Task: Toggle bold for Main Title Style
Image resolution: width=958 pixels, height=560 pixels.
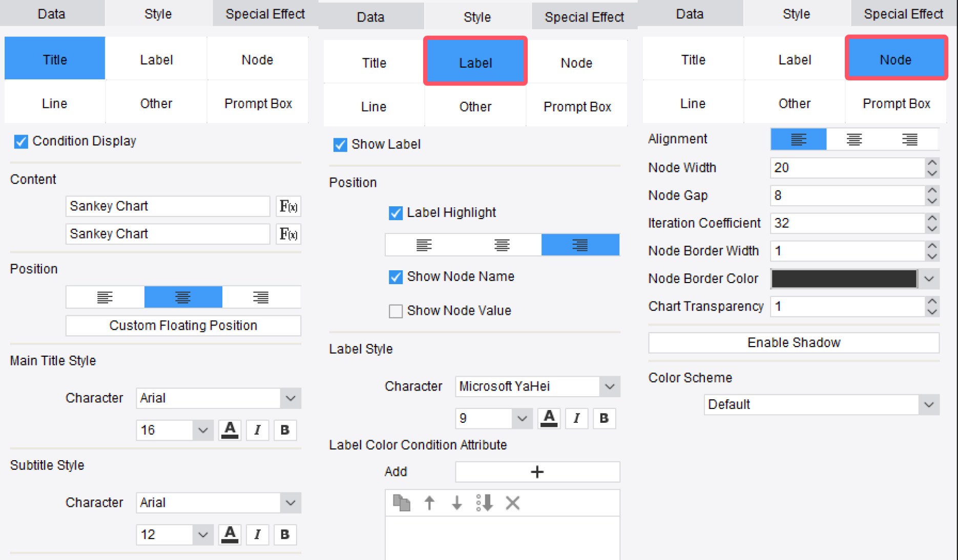Action: [285, 430]
